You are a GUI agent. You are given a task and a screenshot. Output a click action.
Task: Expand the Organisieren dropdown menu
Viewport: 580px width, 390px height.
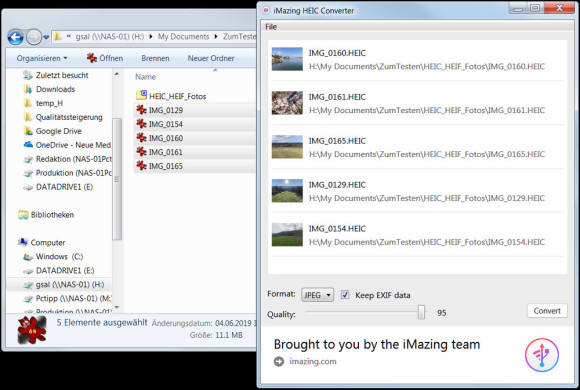point(42,58)
